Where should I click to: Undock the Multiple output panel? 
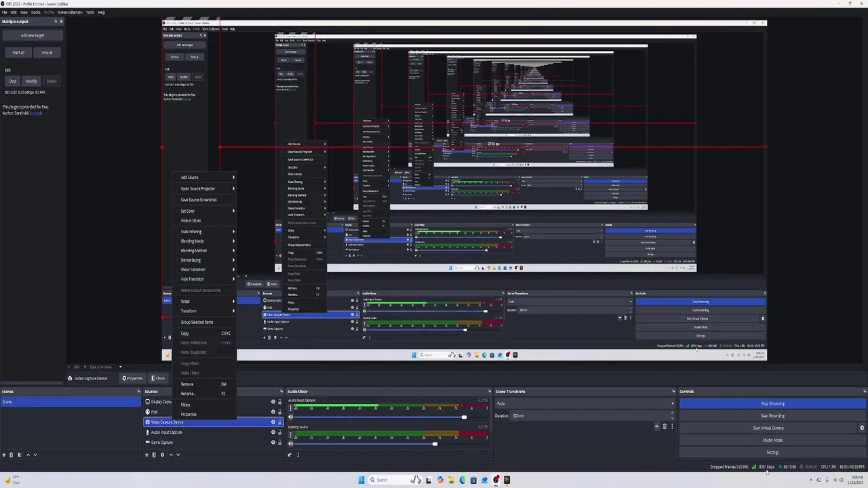pyautogui.click(x=56, y=21)
